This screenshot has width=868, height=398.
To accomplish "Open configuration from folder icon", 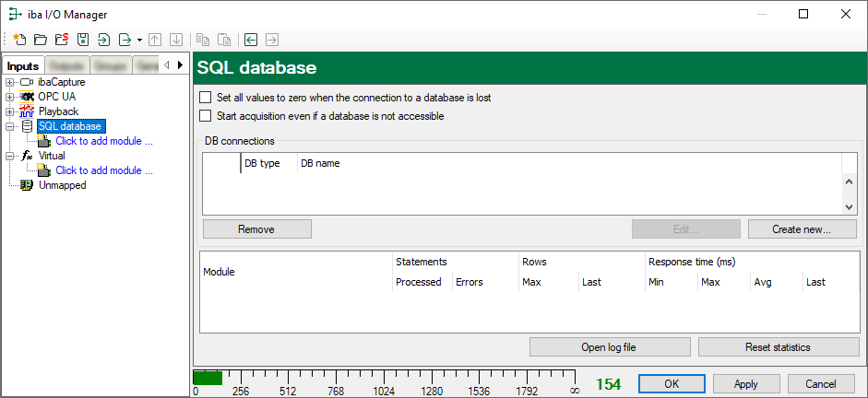I will pos(41,40).
